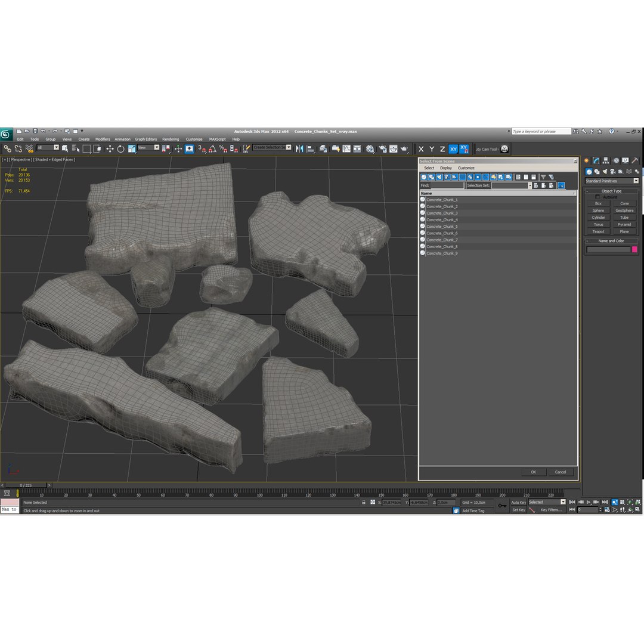Toggle Display Shapes filter in dialog

(432, 177)
